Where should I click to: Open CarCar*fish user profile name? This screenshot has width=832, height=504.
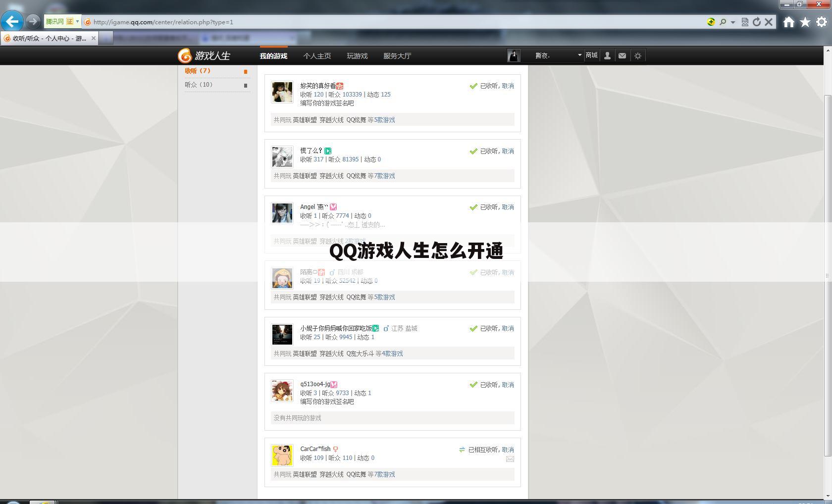tap(315, 449)
